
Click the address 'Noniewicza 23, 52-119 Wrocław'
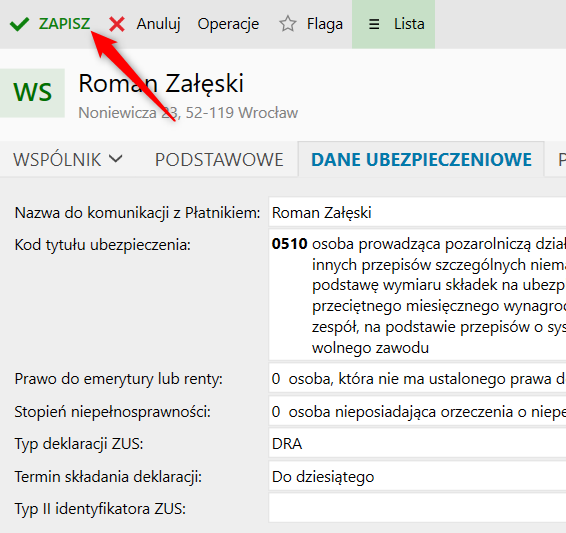[188, 113]
